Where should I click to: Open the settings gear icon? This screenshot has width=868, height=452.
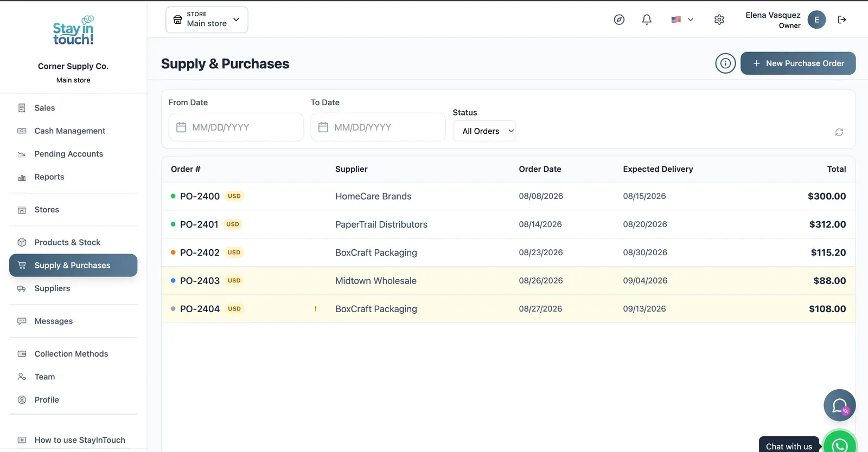point(719,20)
